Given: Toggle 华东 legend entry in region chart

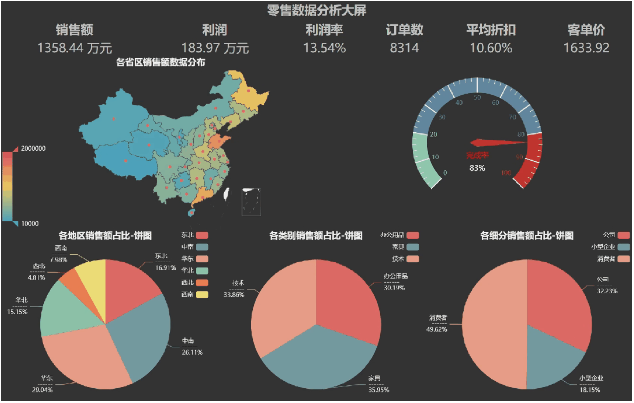Looking at the screenshot, I should click(203, 260).
